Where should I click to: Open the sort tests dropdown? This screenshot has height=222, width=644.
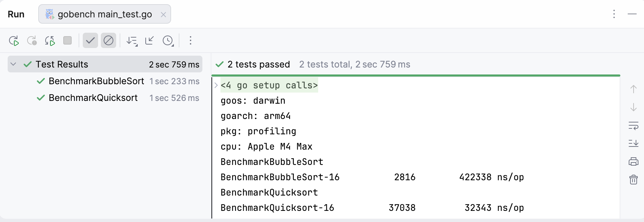pyautogui.click(x=132, y=41)
